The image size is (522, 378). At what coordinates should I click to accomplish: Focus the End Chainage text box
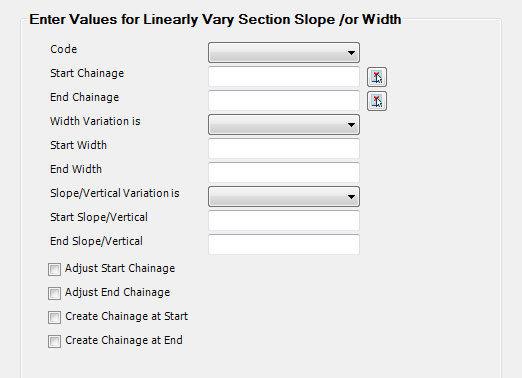(x=284, y=100)
